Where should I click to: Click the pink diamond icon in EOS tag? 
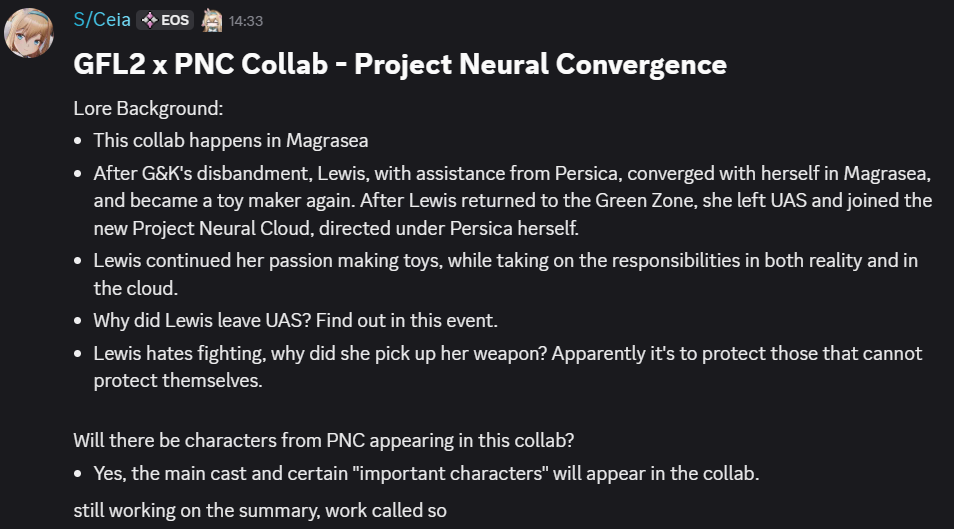(149, 20)
